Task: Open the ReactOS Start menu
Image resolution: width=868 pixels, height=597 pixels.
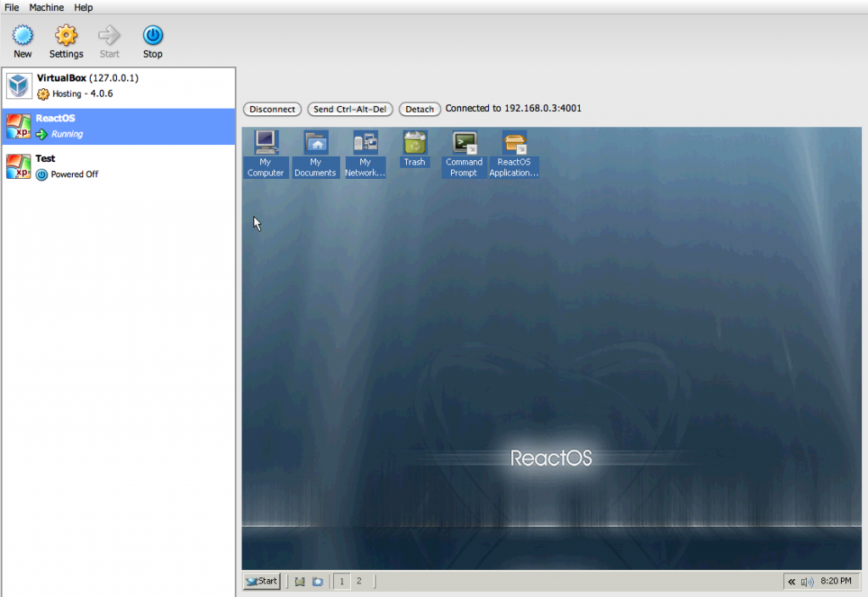Action: click(x=261, y=581)
